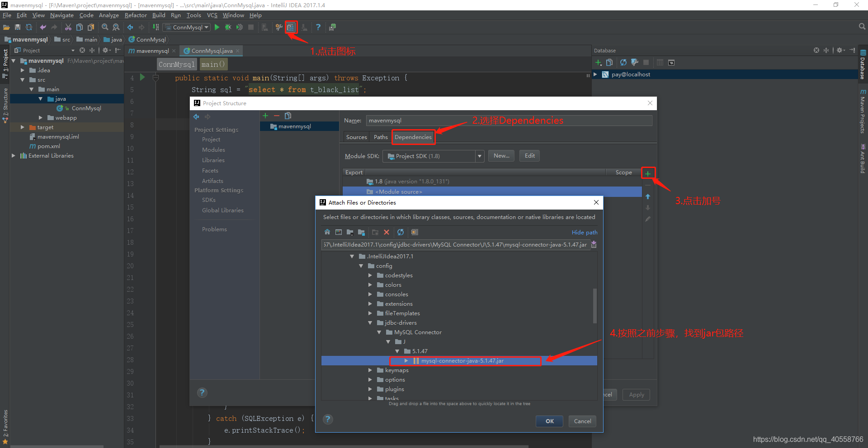Viewport: 868px width, 448px height.
Task: Navigate Back with the blue arrow icon
Action: [x=130, y=27]
